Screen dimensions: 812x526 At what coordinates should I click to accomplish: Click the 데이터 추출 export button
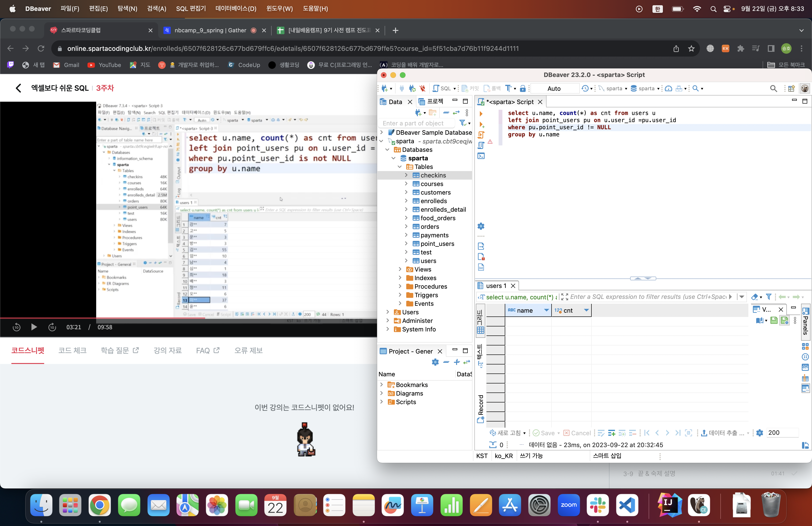point(722,433)
